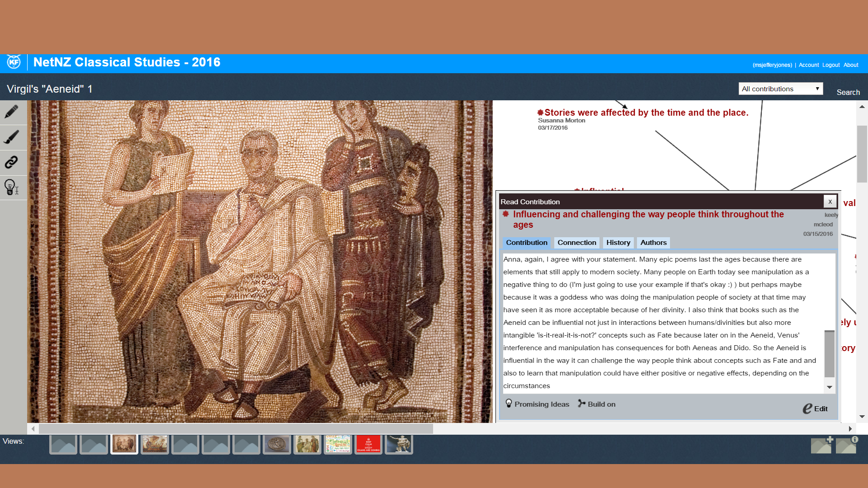
Task: Open the All contributions dropdown
Action: (x=781, y=89)
